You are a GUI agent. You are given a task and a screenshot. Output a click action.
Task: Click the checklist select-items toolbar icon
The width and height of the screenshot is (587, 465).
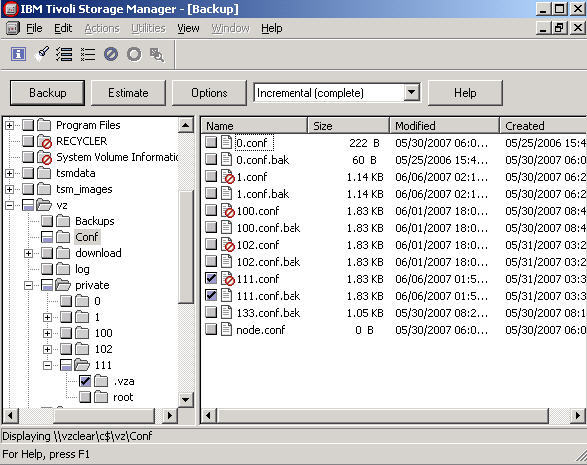(64, 54)
